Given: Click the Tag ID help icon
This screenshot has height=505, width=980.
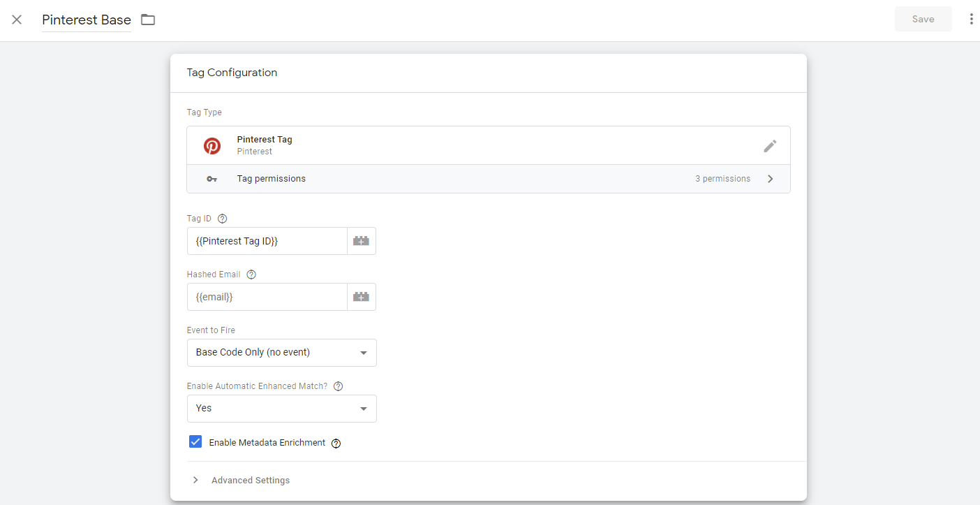Looking at the screenshot, I should 223,219.
